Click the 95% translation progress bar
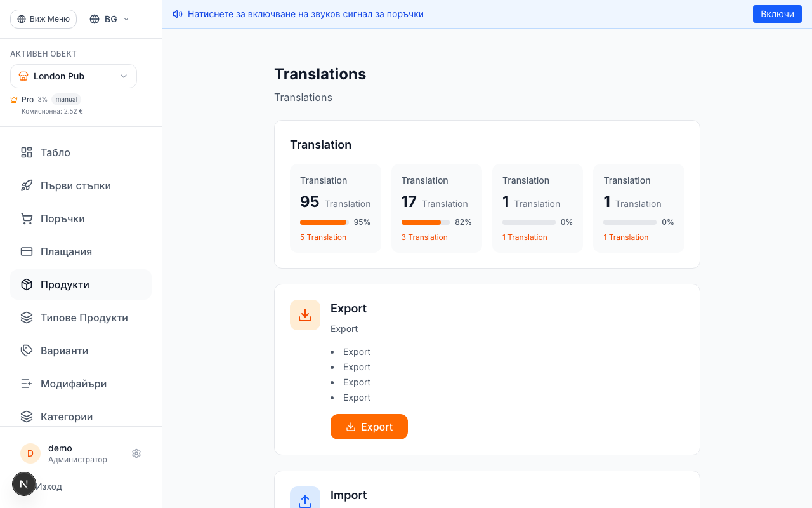This screenshot has height=508, width=812. click(x=324, y=222)
